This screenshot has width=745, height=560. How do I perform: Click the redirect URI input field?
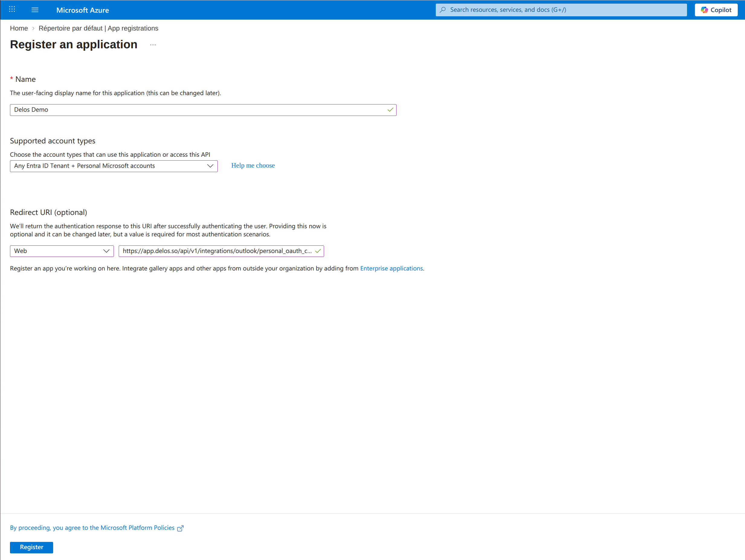point(221,251)
